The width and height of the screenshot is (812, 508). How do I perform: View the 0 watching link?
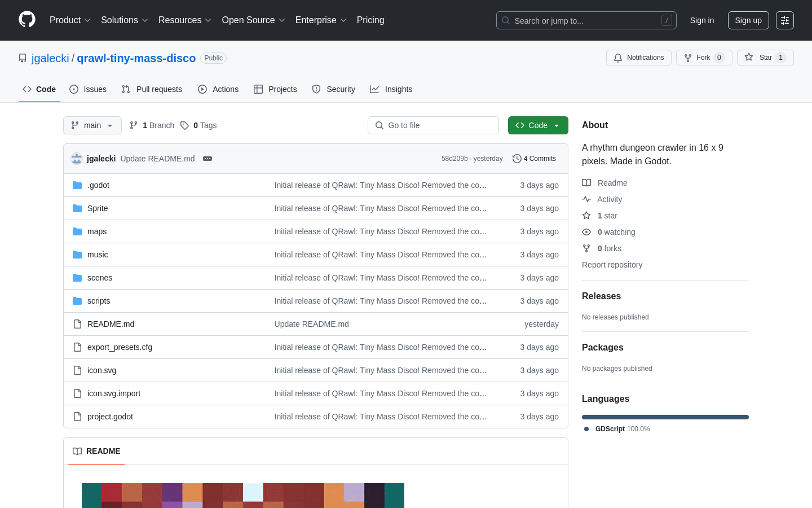point(608,232)
